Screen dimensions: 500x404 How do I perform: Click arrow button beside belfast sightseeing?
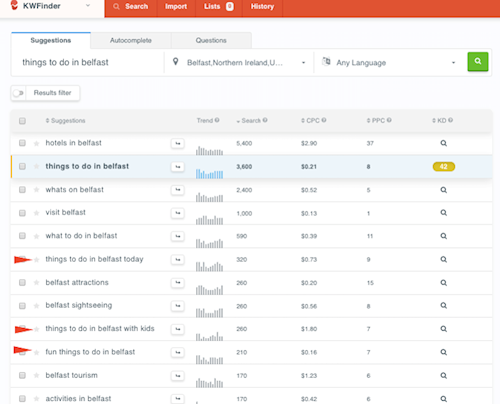[178, 306]
